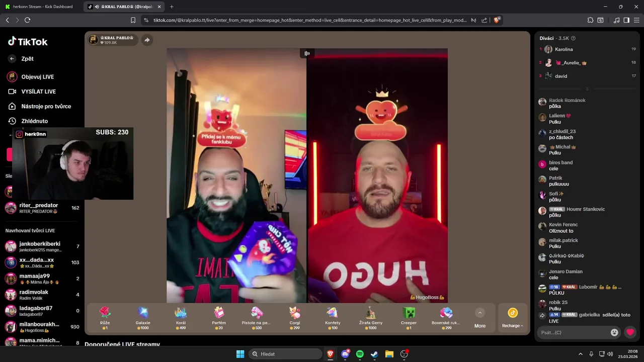Viewport: 644px width, 362px height.
Task: Reload the page
Action: coord(27,20)
